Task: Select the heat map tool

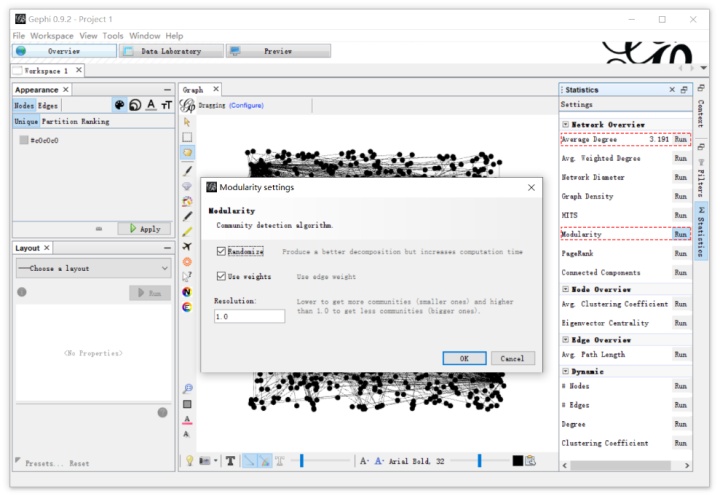Action: pos(187,262)
